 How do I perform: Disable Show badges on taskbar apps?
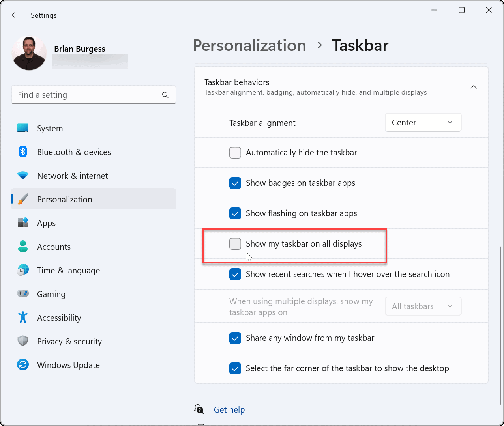(x=235, y=183)
